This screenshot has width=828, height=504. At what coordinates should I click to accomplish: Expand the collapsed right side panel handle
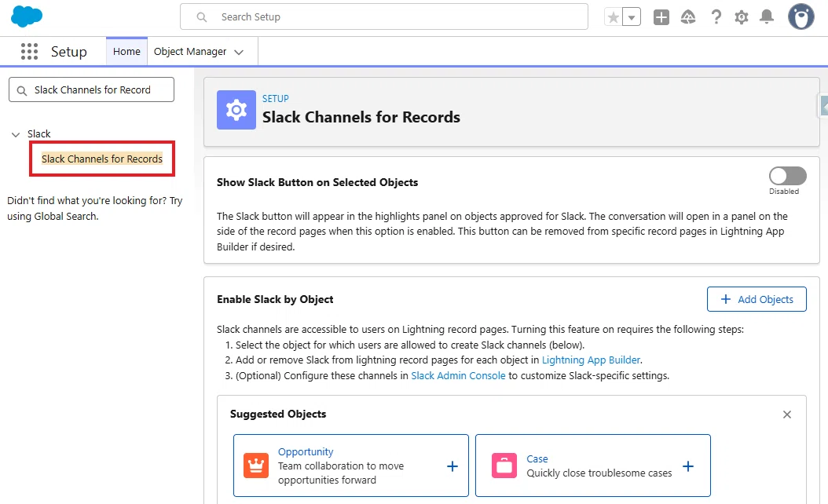[823, 107]
